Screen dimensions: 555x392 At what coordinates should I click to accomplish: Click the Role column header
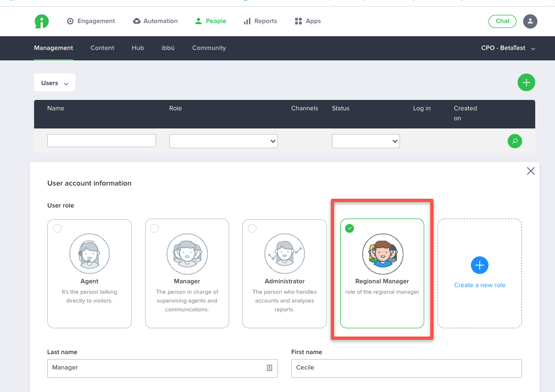point(175,108)
